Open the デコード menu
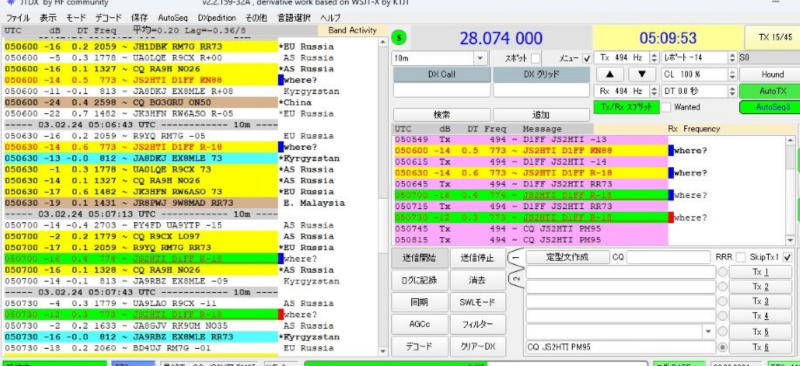 [x=108, y=18]
